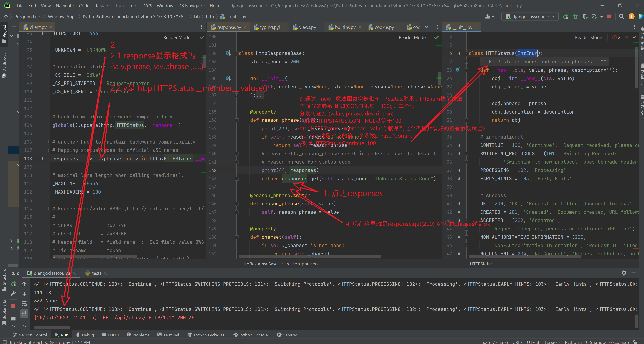Rerun djangoclasscourse in Run panel
Screen dimensions: 644x344
[x=13, y=284]
